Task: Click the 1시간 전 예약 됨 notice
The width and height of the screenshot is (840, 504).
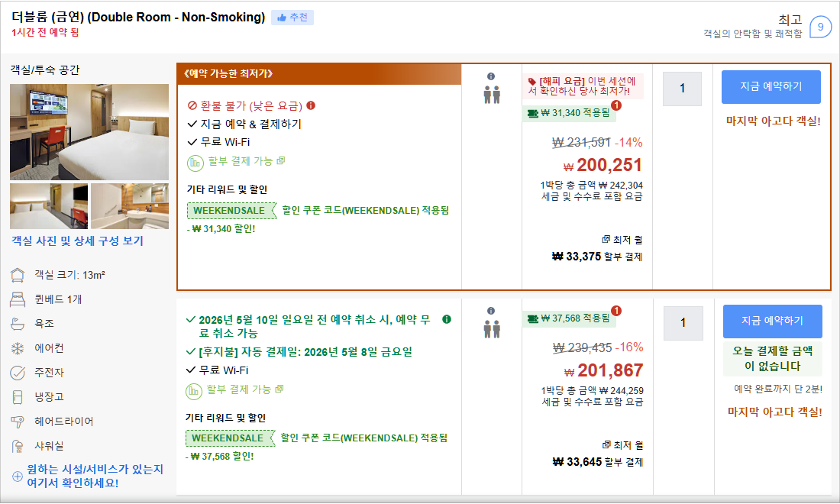Action: [45, 33]
